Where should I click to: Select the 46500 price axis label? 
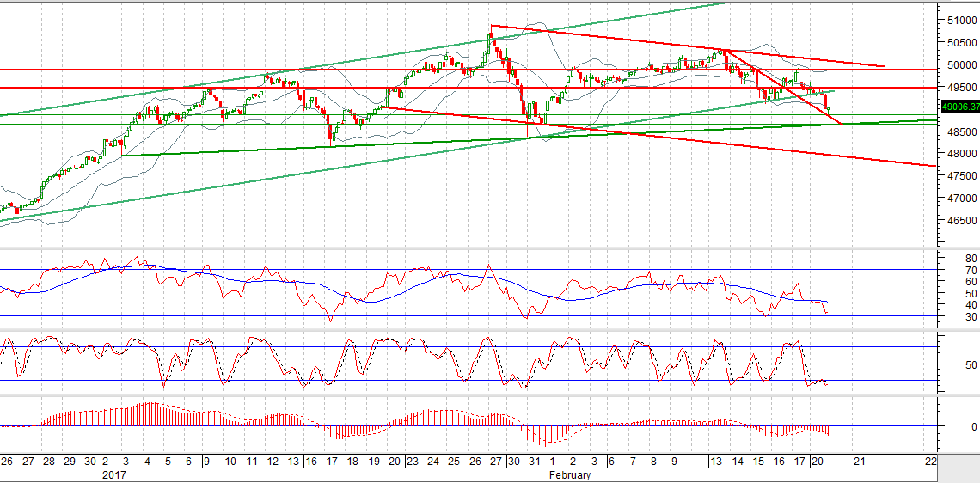964,220
